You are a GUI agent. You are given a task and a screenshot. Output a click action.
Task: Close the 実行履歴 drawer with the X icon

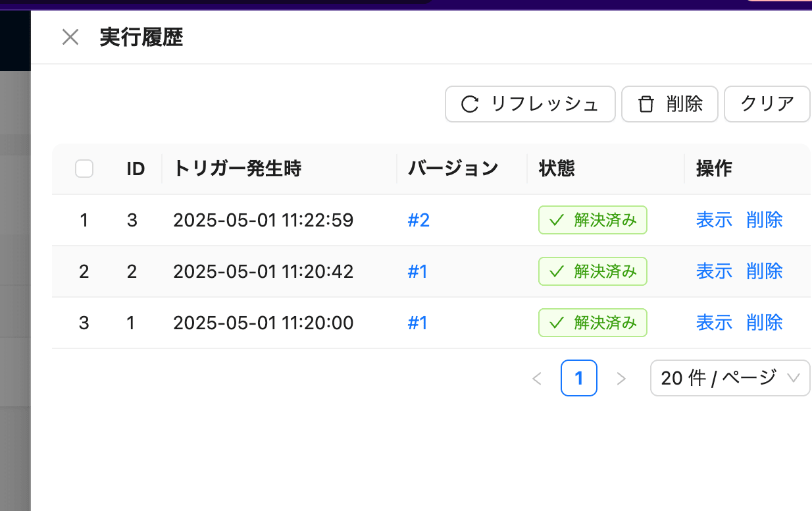(x=70, y=38)
